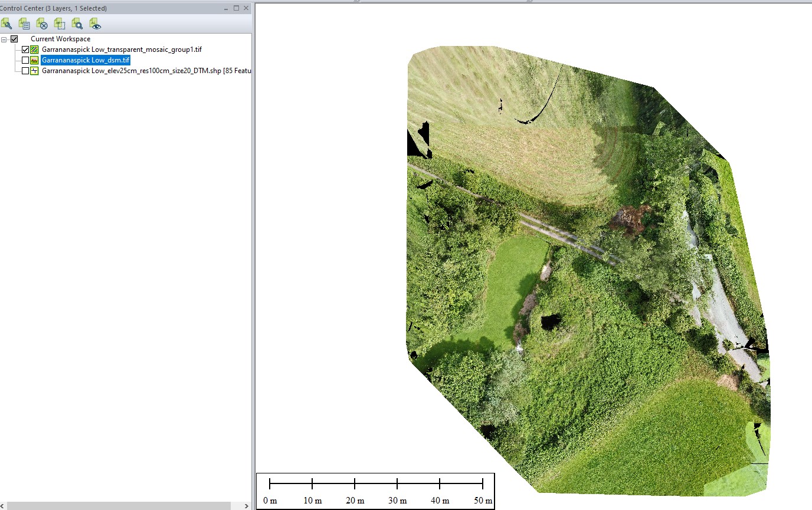
Task: Click the zoom to layer magnifier icon
Action: click(77, 24)
